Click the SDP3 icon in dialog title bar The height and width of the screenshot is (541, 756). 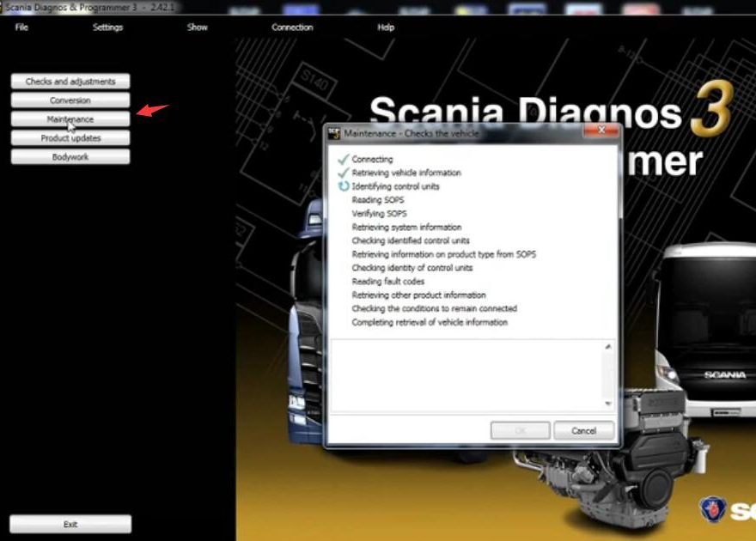(334, 133)
